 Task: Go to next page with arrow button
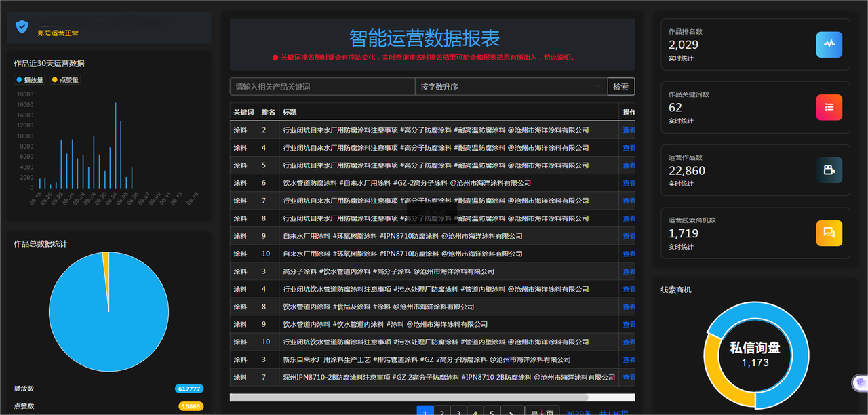512,412
